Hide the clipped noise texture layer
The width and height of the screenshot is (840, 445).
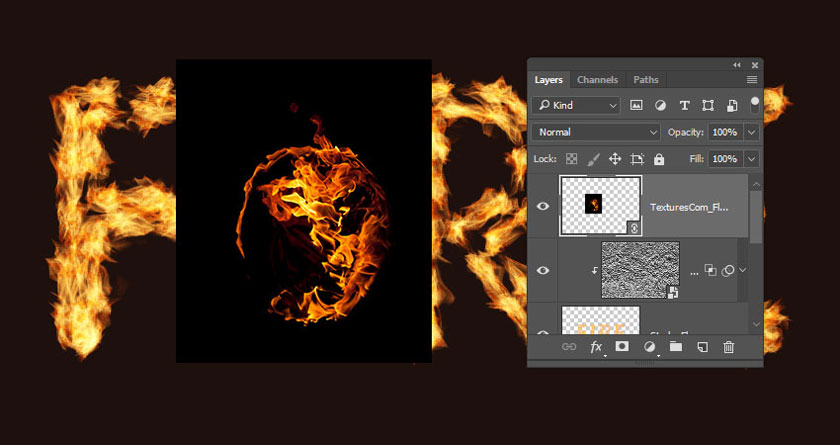tap(543, 270)
